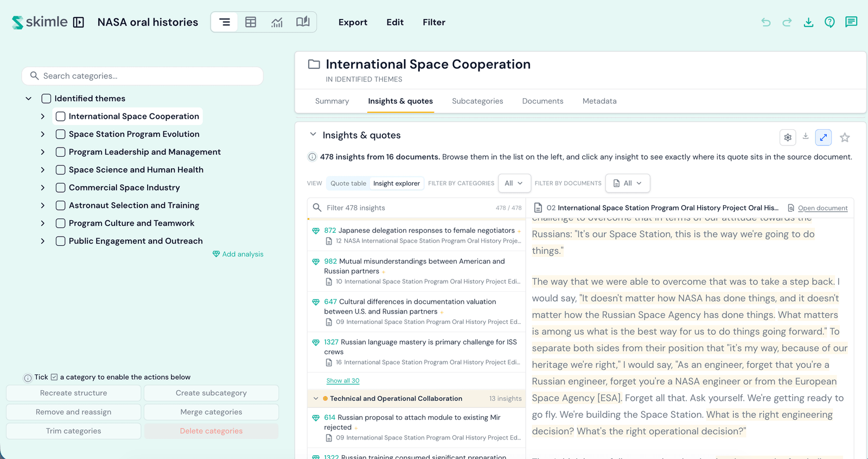868x459 pixels.
Task: Click the undo arrow icon
Action: pyautogui.click(x=766, y=22)
